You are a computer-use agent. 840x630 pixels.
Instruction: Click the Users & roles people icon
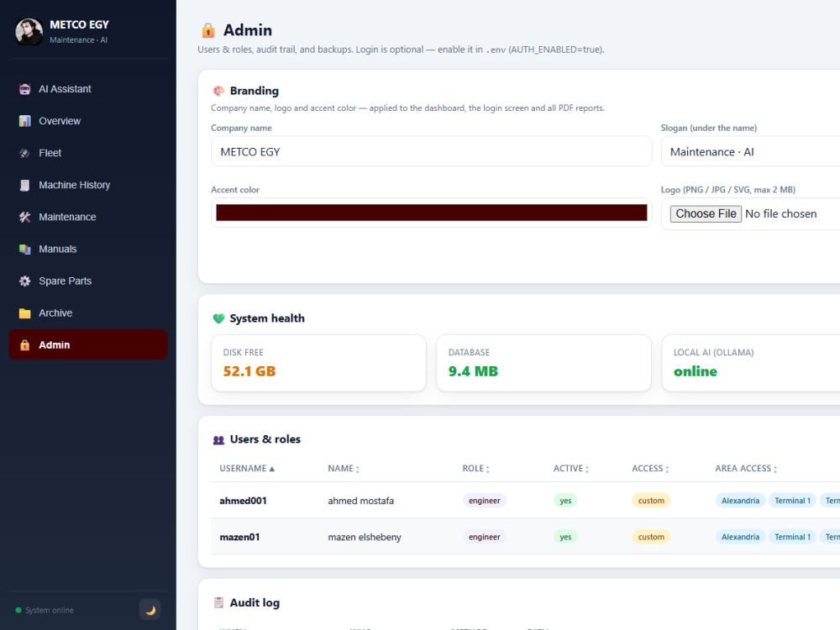pos(218,440)
